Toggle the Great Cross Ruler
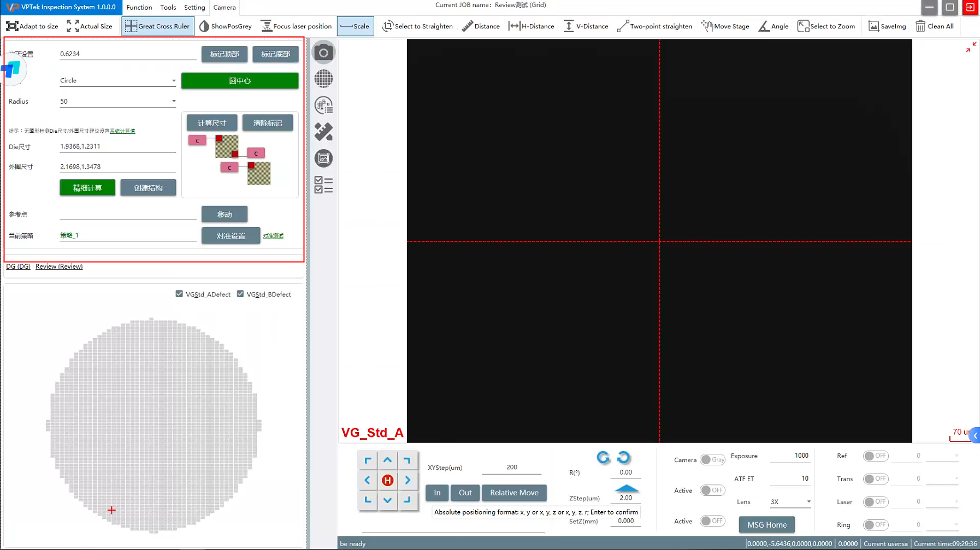The height and width of the screenshot is (550, 980). coord(157,26)
